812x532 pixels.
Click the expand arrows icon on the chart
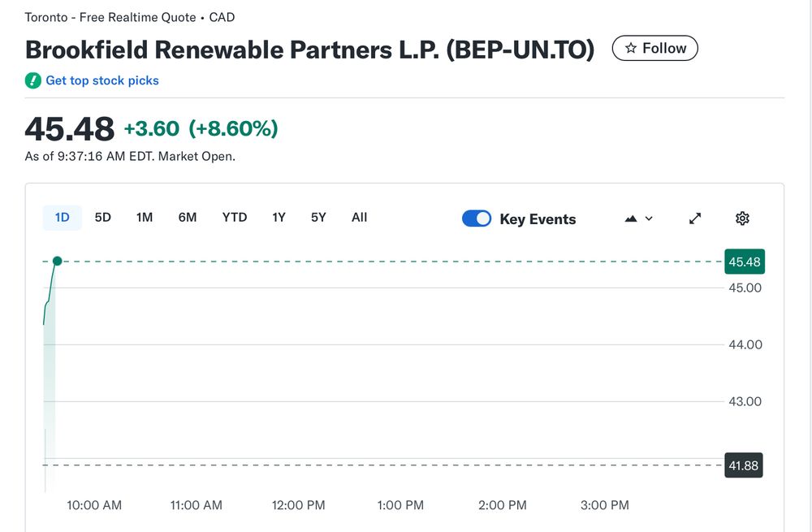pos(694,218)
